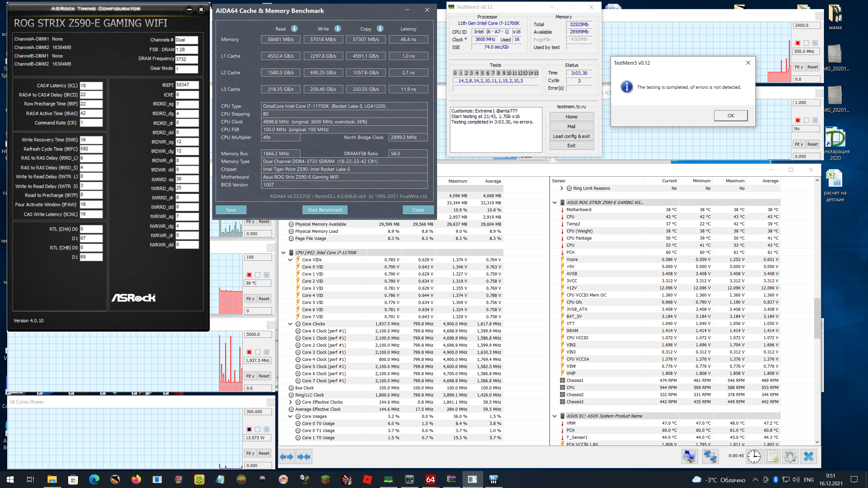Open AIDA64 from the Windows taskbar
This screenshot has height=488, width=868.
point(430,479)
